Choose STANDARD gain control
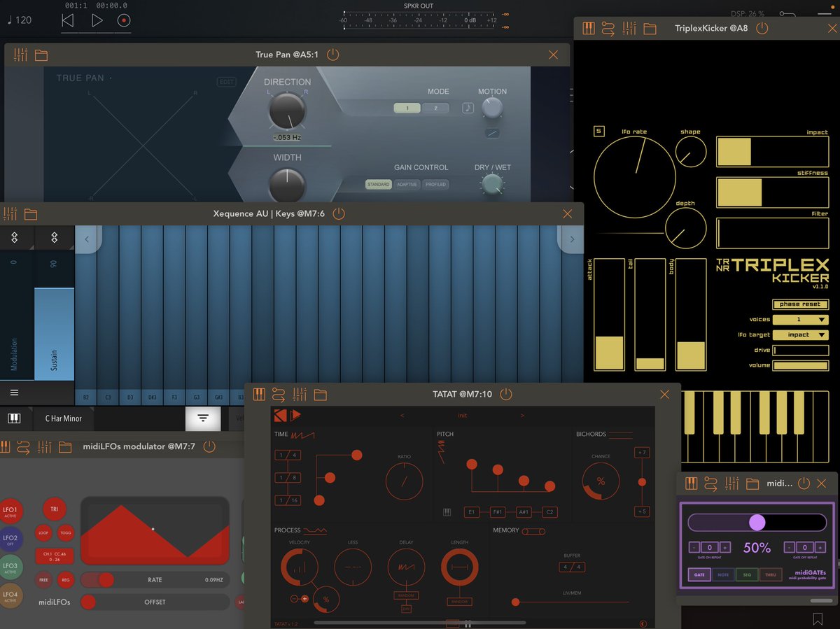 tap(379, 184)
